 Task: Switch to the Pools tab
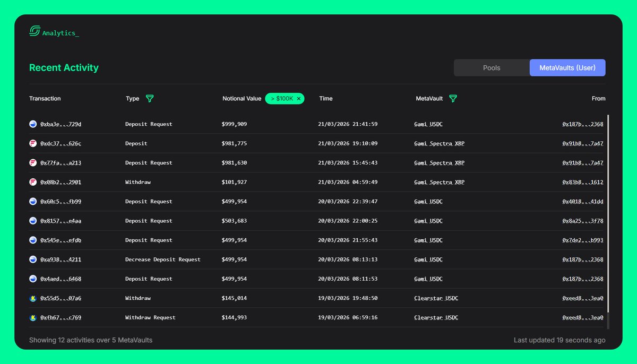(x=492, y=68)
